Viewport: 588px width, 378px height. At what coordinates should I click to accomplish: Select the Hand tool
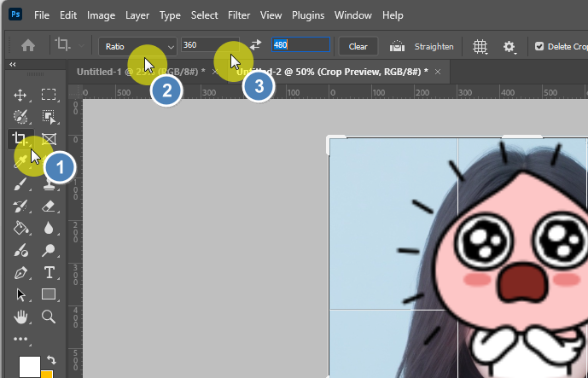tap(20, 317)
